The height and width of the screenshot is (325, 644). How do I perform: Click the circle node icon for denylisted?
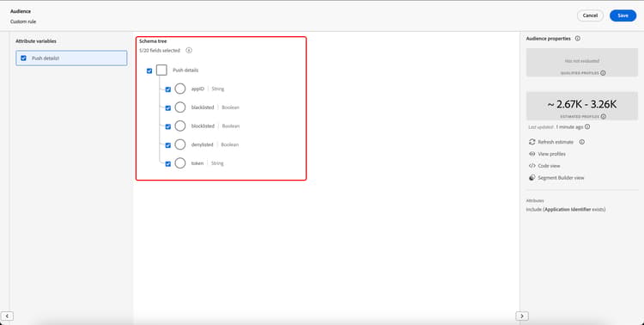180,144
